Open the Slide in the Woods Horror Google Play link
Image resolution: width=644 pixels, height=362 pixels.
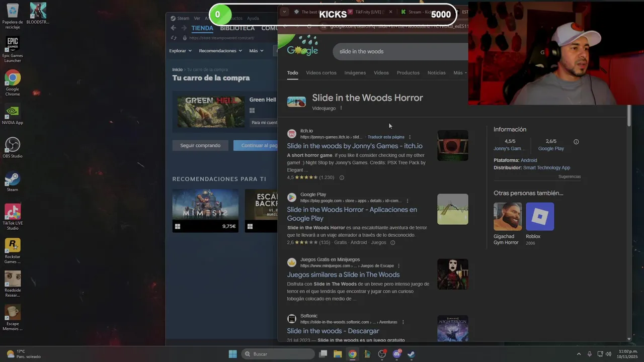click(352, 214)
